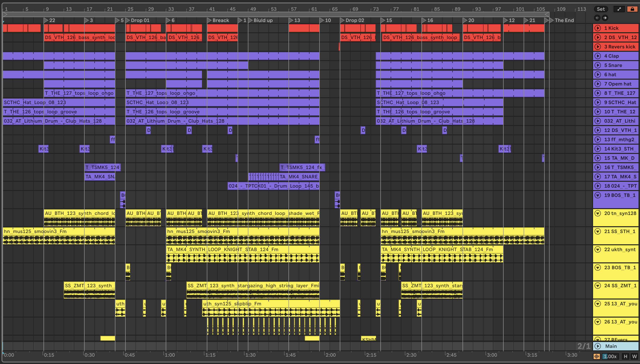Click the W optimize width button
This screenshot has width=640, height=364.
(x=634, y=356)
